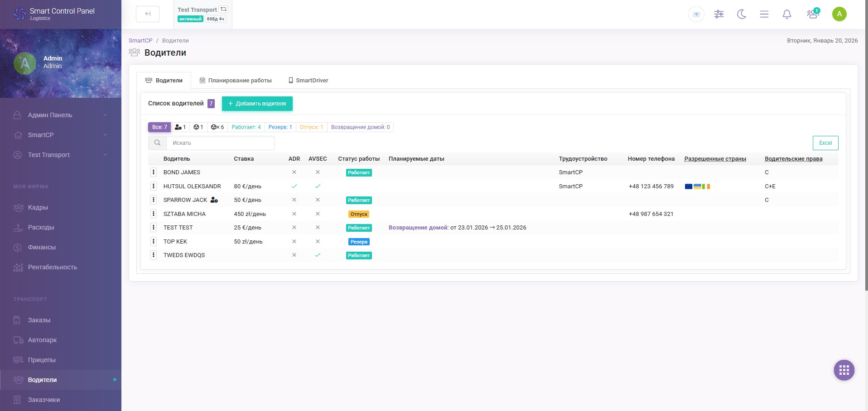Export the list with the Excel button
The image size is (868, 411).
point(825,143)
